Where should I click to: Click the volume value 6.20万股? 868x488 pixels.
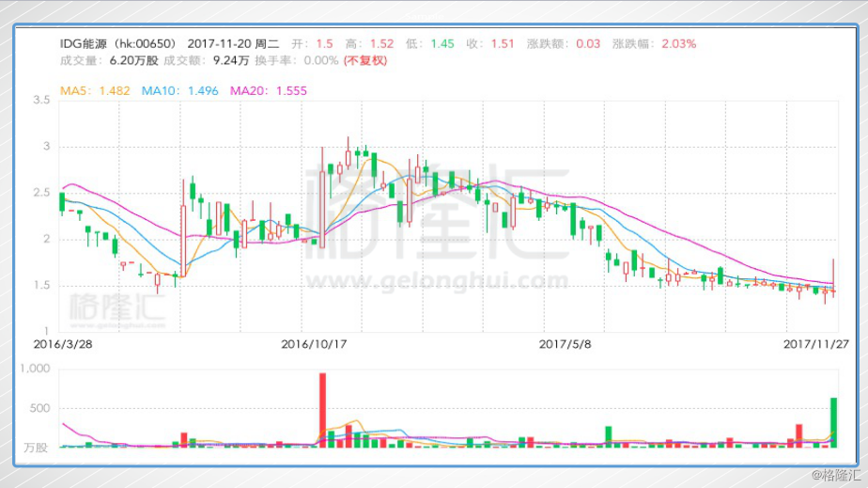click(x=133, y=60)
